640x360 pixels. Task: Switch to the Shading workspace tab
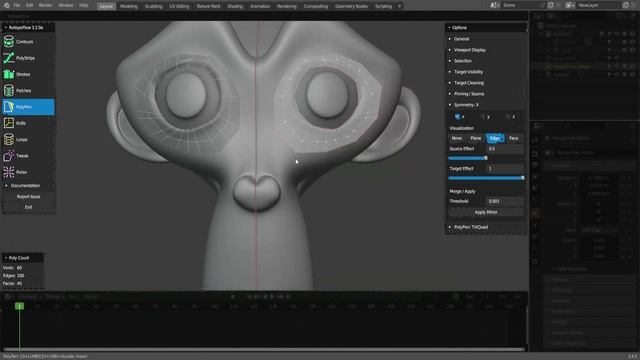point(235,6)
